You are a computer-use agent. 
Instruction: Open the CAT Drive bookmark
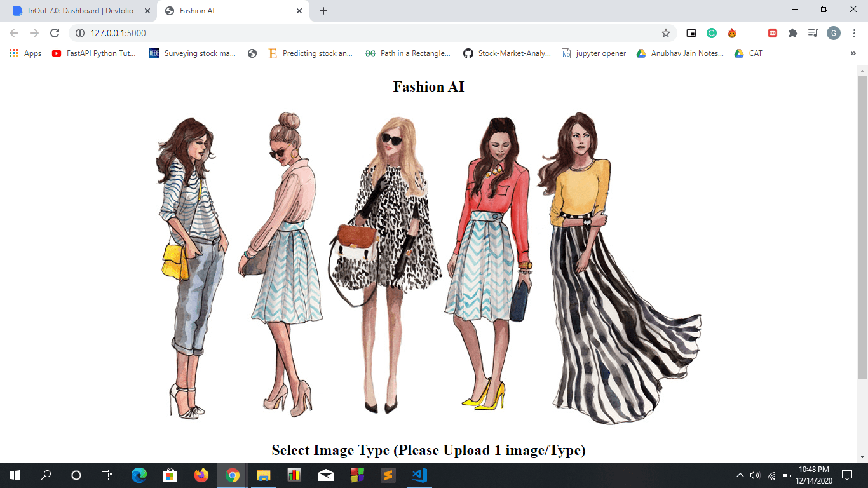748,53
